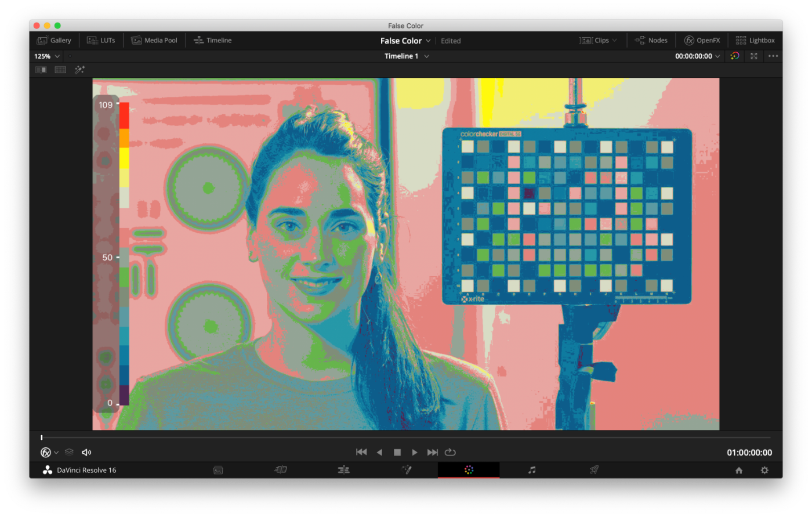812x517 pixels.
Task: Open project settings gear icon
Action: pos(764,471)
